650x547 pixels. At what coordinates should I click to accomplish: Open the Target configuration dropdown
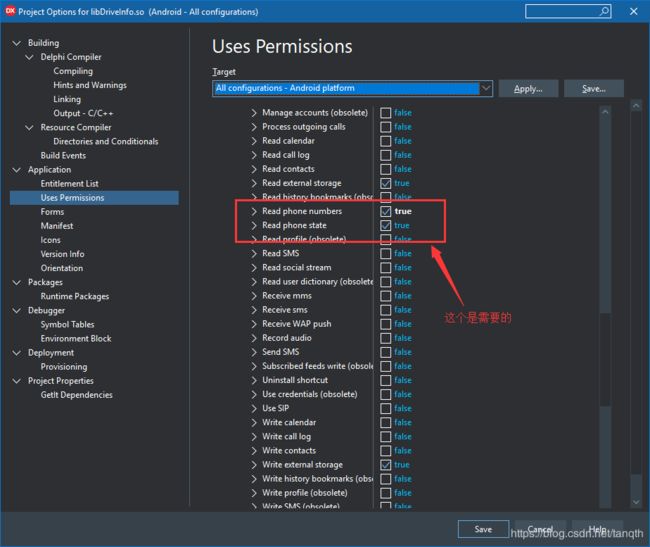pos(486,88)
